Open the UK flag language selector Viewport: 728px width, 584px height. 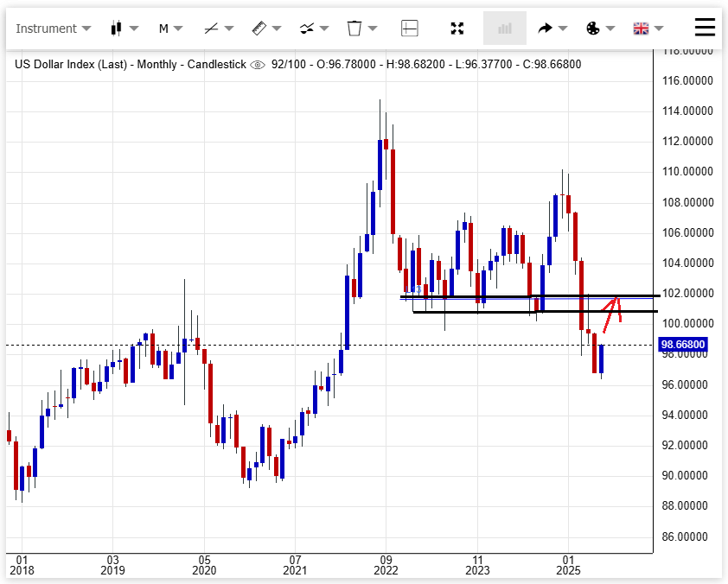click(x=641, y=29)
